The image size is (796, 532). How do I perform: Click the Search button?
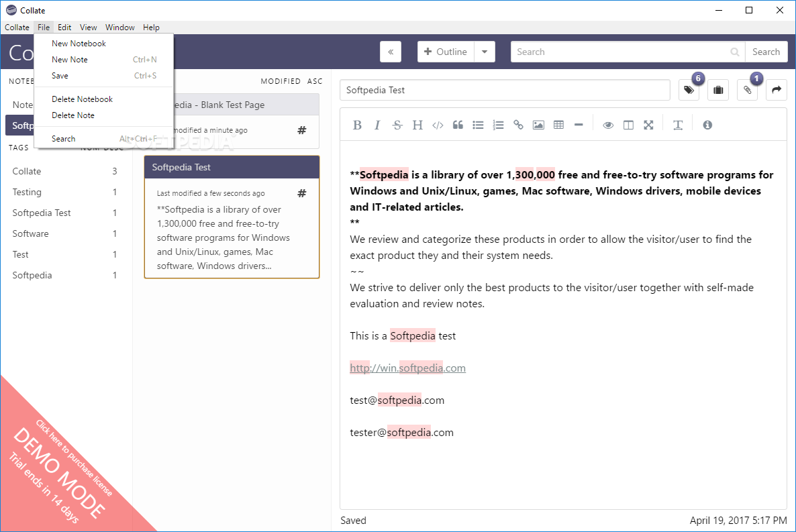766,52
